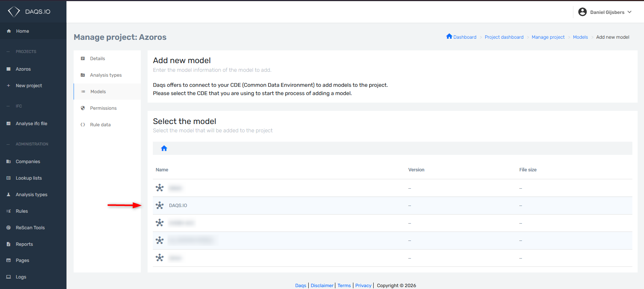Click the Name column header
This screenshot has height=289, width=644.
[x=162, y=170]
